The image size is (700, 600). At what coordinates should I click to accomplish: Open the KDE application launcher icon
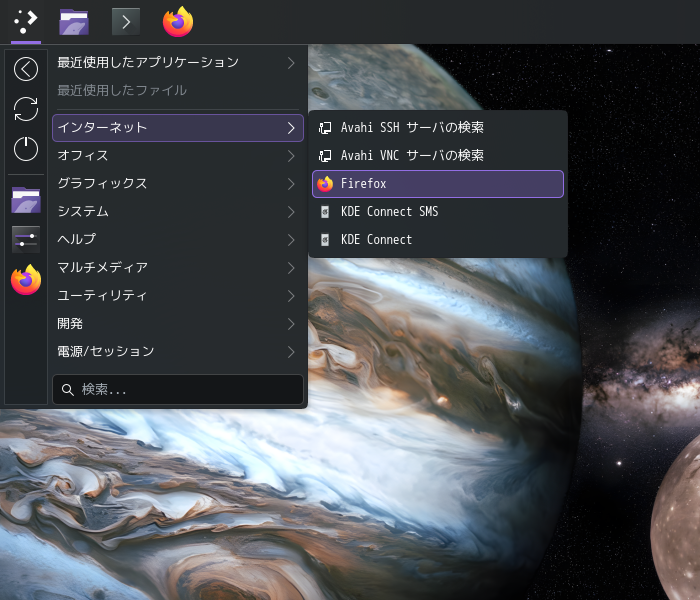point(25,21)
